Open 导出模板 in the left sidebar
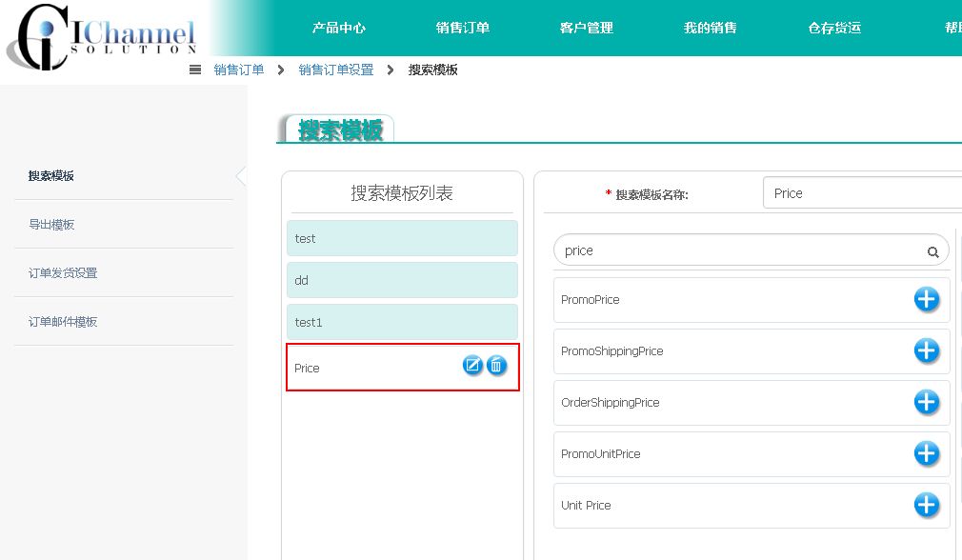The width and height of the screenshot is (962, 560). 50,225
